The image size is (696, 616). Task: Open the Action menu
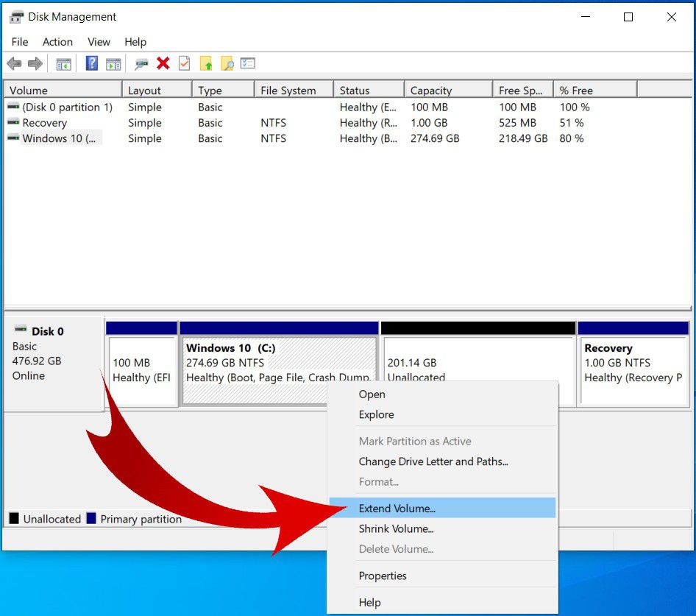coord(57,42)
